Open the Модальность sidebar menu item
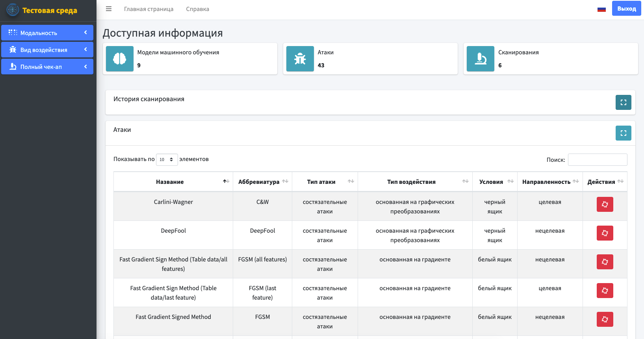Viewport: 644px width, 339px height. 47,33
